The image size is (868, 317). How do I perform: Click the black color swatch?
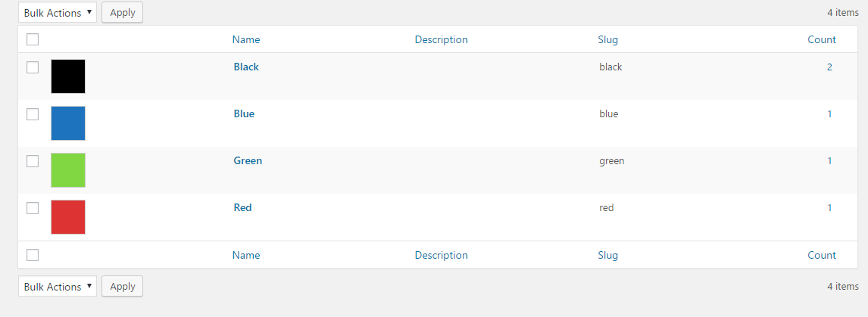tap(68, 76)
